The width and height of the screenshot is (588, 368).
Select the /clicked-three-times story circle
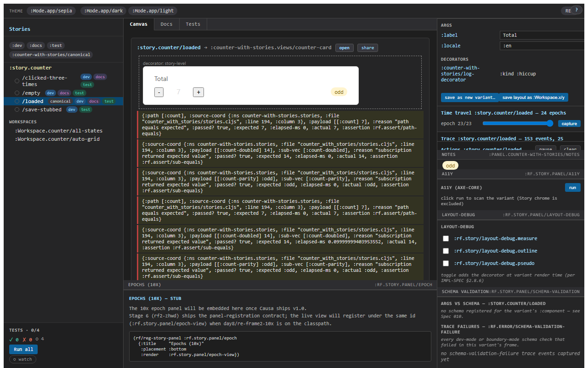[17, 81]
